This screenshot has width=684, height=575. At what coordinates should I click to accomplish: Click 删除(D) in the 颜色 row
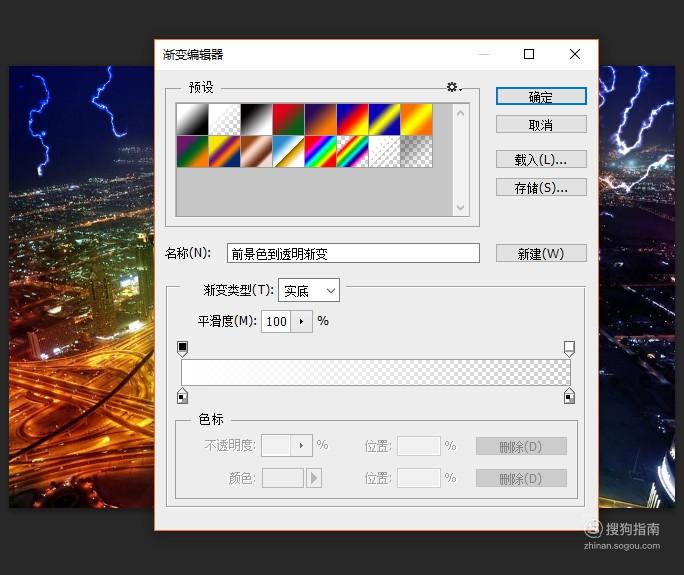click(521, 479)
